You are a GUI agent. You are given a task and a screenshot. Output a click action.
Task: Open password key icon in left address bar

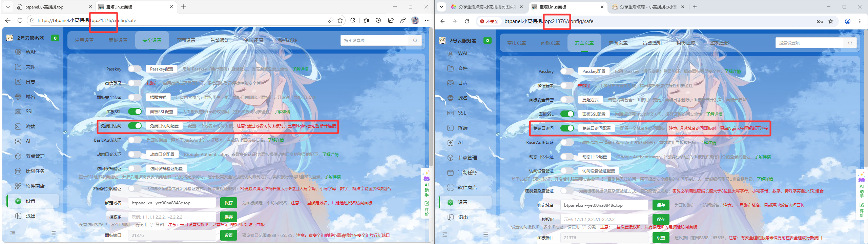[x=330, y=20]
